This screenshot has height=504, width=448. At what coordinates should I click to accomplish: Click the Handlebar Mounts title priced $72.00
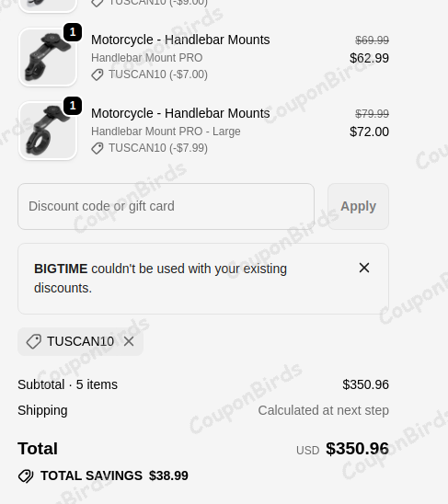click(180, 113)
